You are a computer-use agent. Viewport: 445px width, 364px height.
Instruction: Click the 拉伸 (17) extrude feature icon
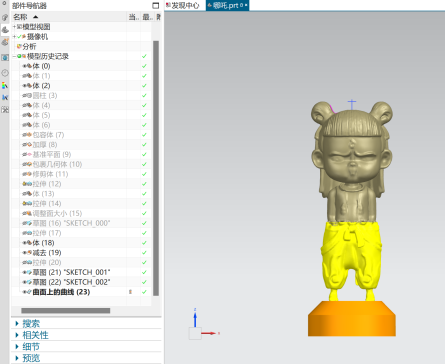pyautogui.click(x=29, y=233)
